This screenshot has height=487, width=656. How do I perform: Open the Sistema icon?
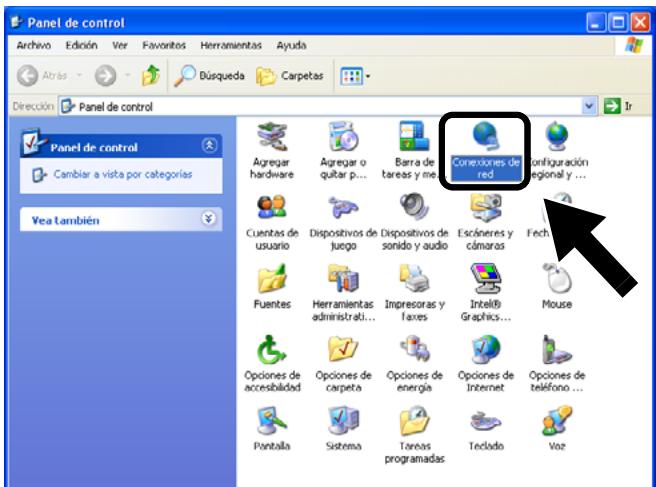coord(343,421)
